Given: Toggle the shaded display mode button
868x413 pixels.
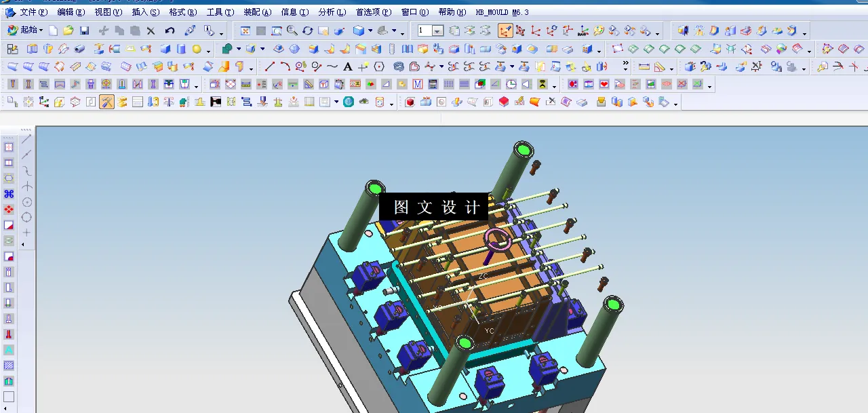Looking at the screenshot, I should tap(359, 31).
